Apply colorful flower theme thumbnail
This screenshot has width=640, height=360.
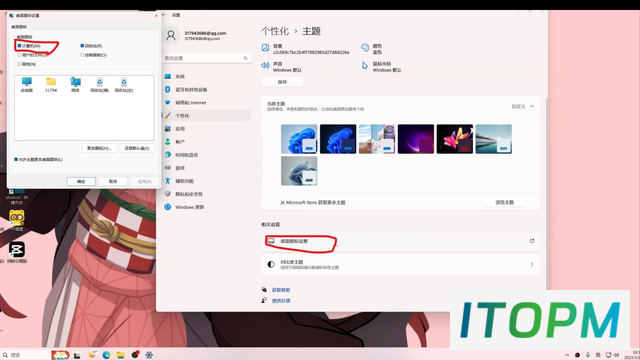455,139
